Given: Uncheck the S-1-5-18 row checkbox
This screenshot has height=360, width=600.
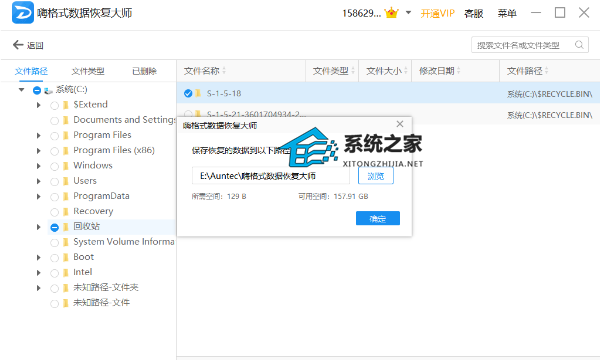Looking at the screenshot, I should click(x=188, y=93).
